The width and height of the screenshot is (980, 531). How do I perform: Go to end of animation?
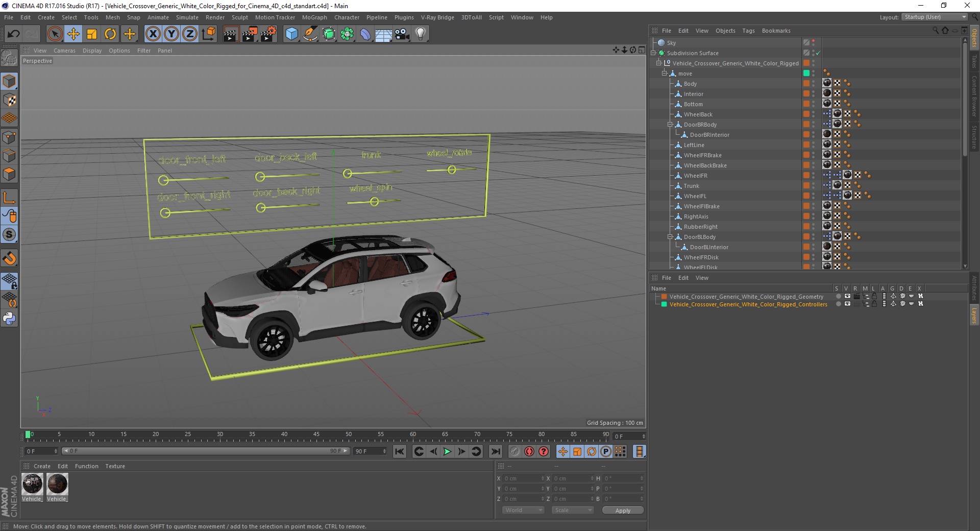[495, 451]
